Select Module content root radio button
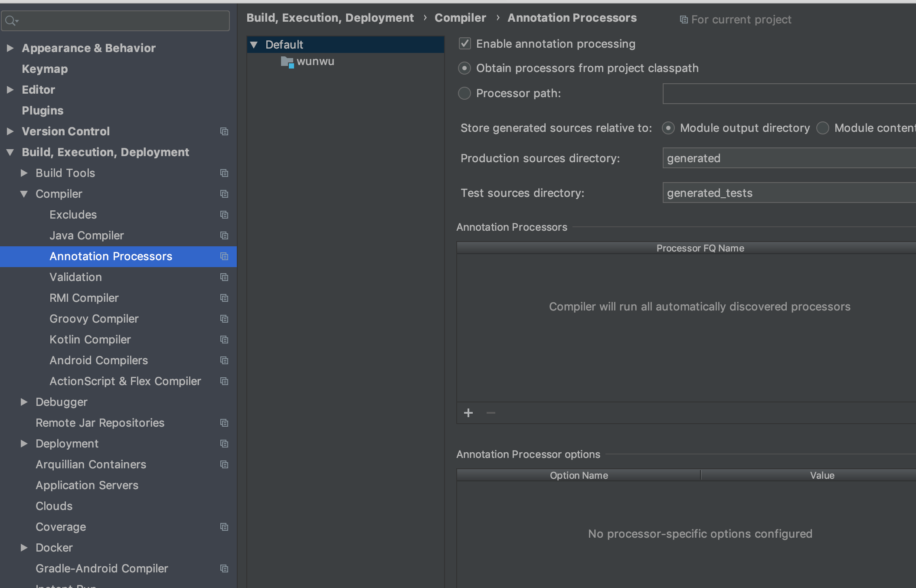This screenshot has width=916, height=588. pyautogui.click(x=823, y=128)
